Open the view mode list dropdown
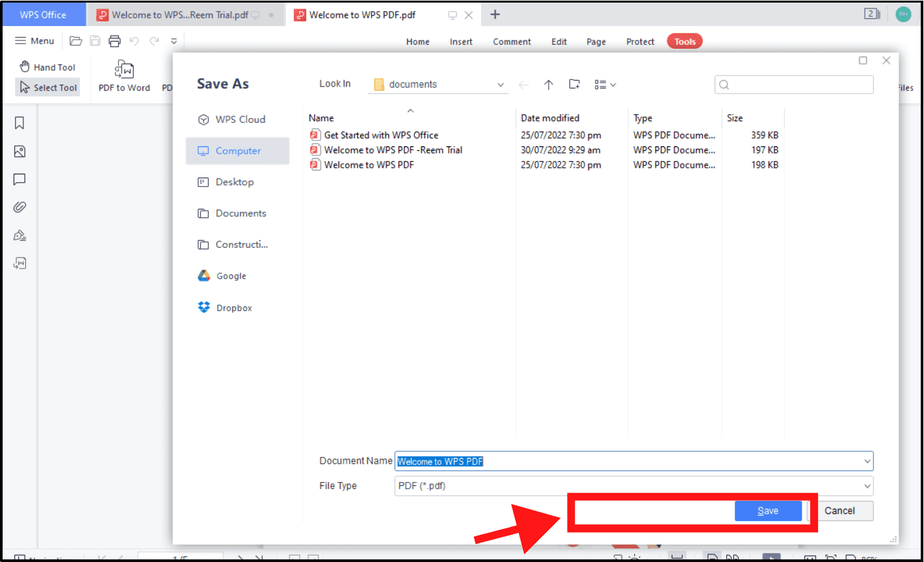 [605, 85]
